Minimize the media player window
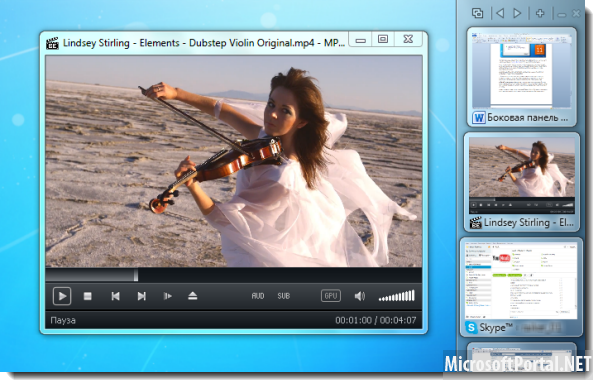The height and width of the screenshot is (387, 600). [x=360, y=40]
